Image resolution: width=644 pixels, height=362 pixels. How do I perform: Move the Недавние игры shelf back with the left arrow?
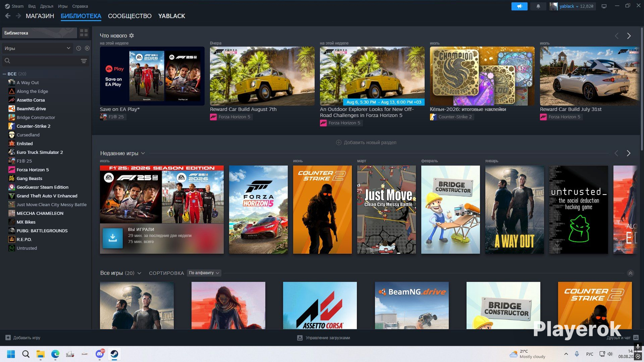617,153
